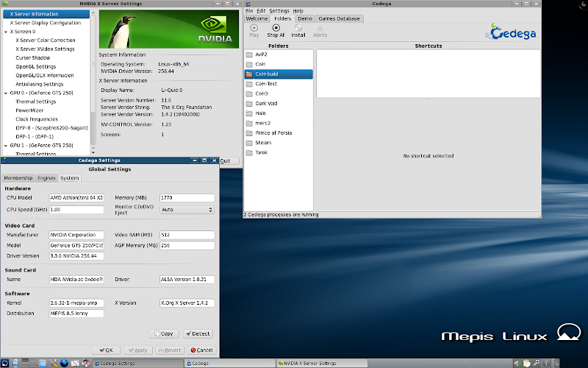This screenshot has height=368, width=588.
Task: Open the Membership tab in Cedega Settings
Action: [18, 178]
